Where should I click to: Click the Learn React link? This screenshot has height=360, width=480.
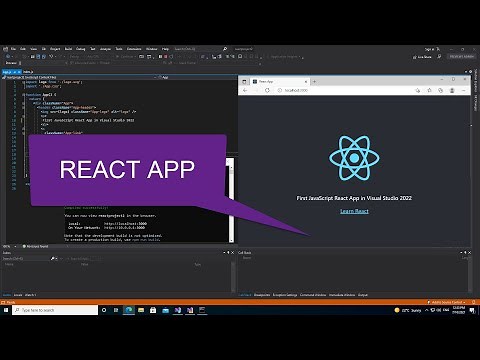tap(354, 211)
